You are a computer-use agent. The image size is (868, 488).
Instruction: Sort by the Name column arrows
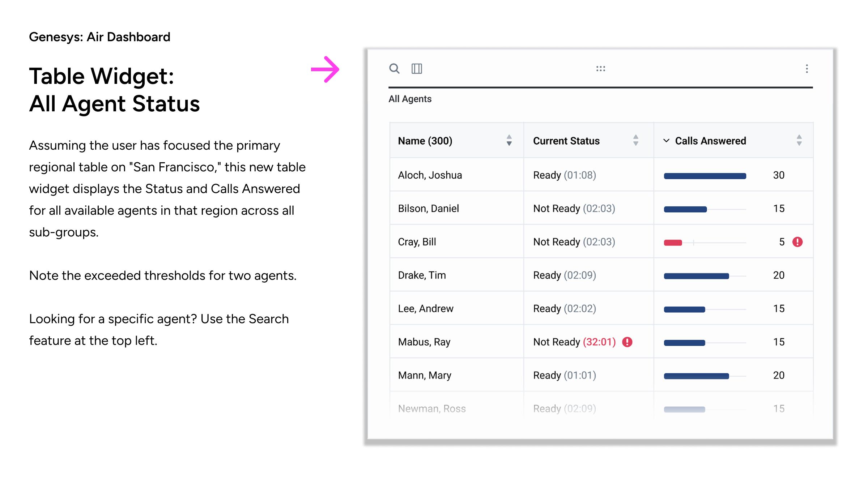(x=509, y=140)
